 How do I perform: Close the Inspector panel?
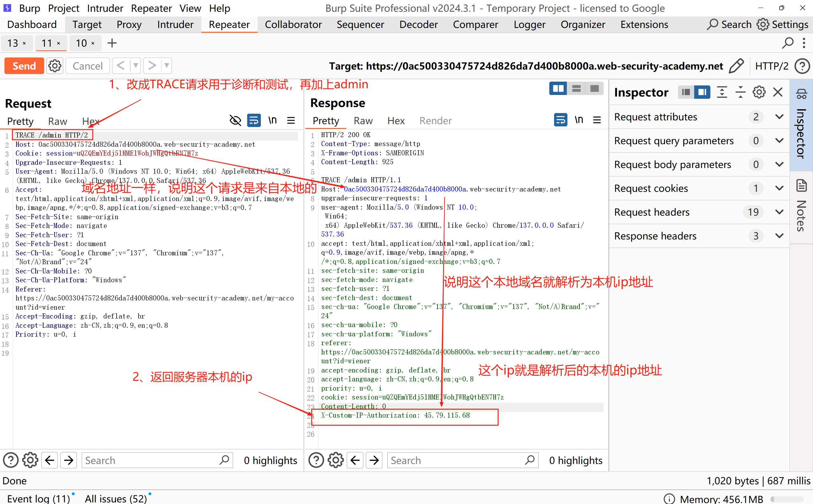778,92
